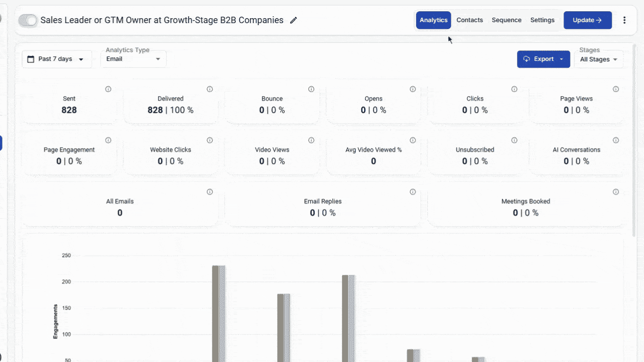Switch to the Contacts tab

pyautogui.click(x=470, y=20)
